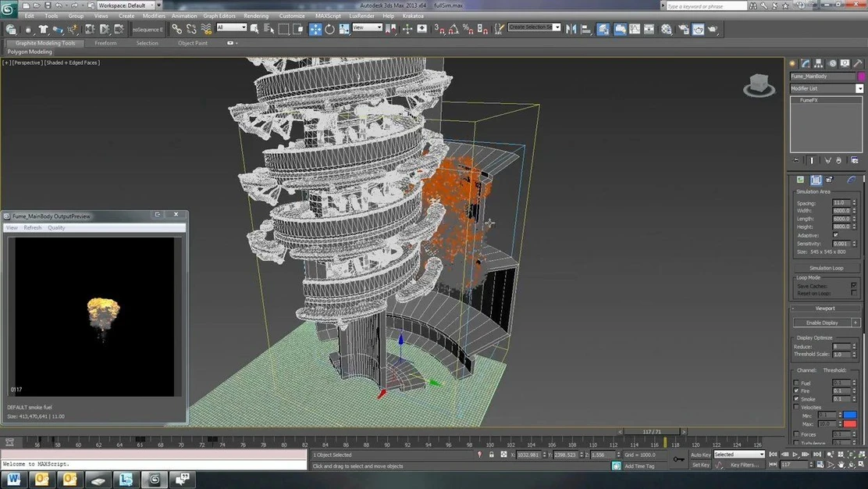Open the Rendering menu
The height and width of the screenshot is (489, 868).
click(x=256, y=16)
